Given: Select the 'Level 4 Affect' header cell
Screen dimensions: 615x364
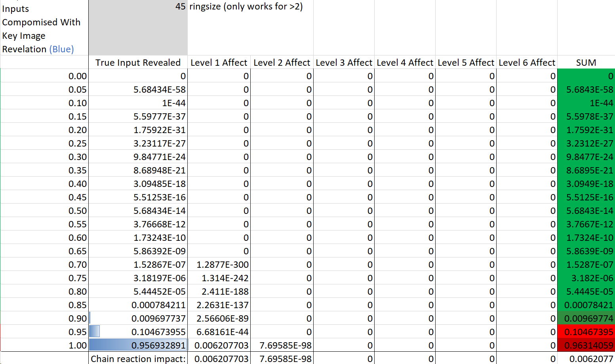Looking at the screenshot, I should pyautogui.click(x=405, y=62).
